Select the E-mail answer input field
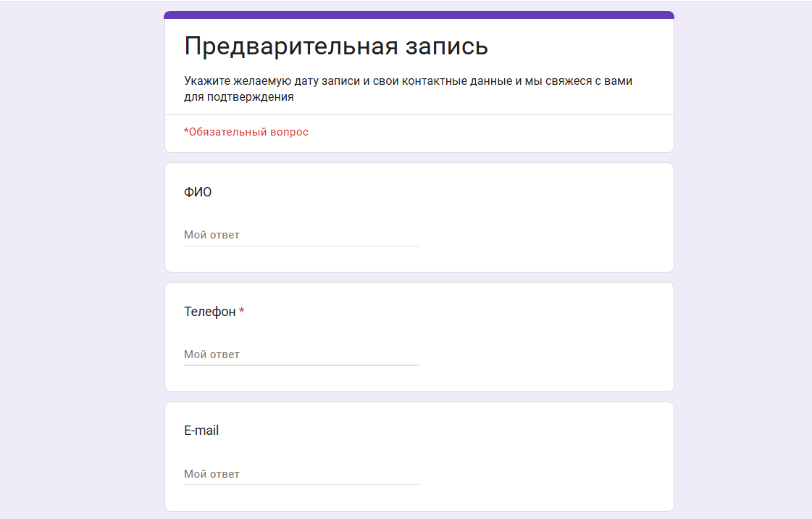The width and height of the screenshot is (812, 519). tap(301, 474)
